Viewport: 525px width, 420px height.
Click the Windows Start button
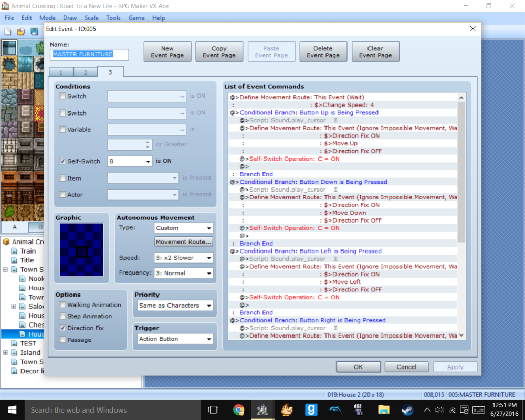13,409
